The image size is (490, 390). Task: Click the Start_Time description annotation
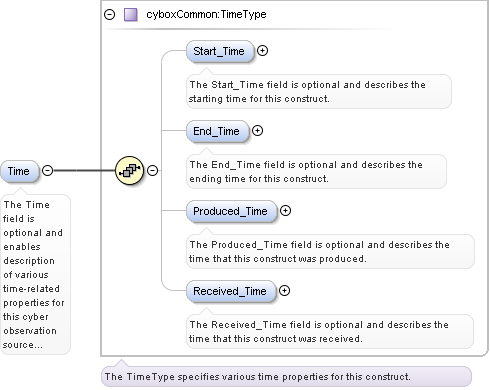point(319,91)
